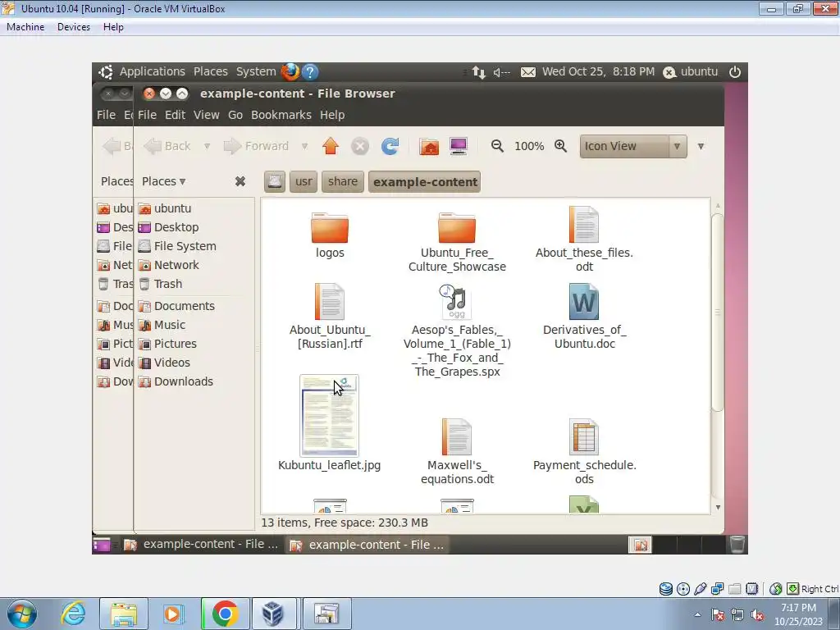Go up to parent folder arrow
Viewport: 840px width, 630px height.
(x=331, y=146)
